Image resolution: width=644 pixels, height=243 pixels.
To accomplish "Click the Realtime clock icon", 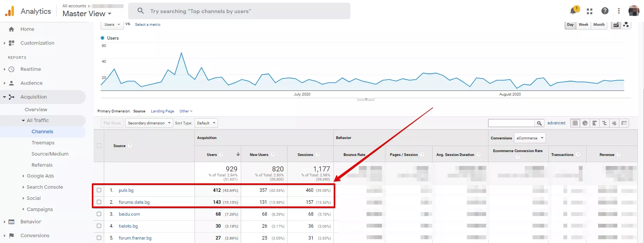I will [x=12, y=69].
